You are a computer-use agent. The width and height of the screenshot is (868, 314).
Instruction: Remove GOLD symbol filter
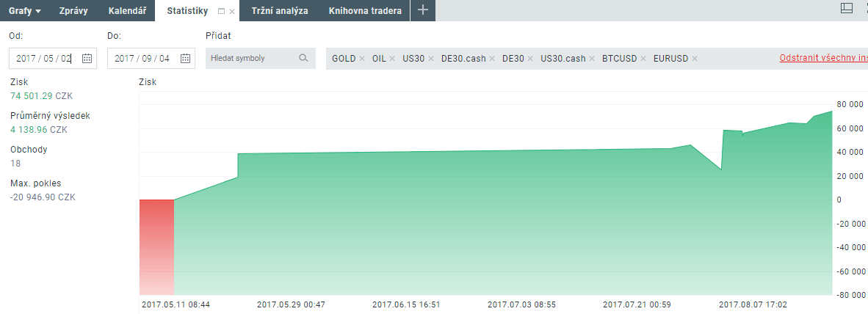(362, 59)
